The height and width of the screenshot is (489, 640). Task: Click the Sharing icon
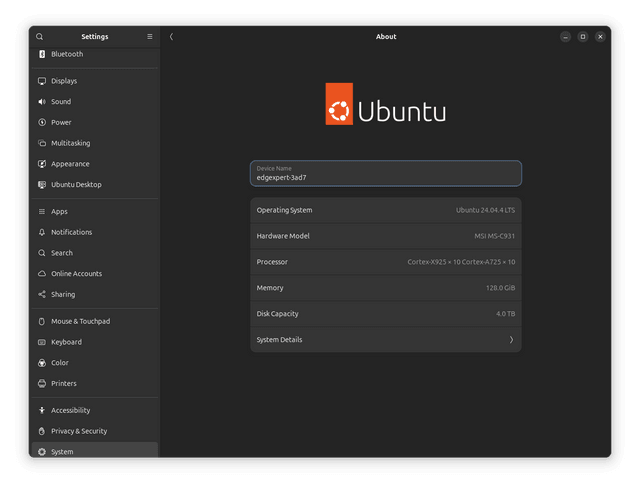[x=42, y=294]
